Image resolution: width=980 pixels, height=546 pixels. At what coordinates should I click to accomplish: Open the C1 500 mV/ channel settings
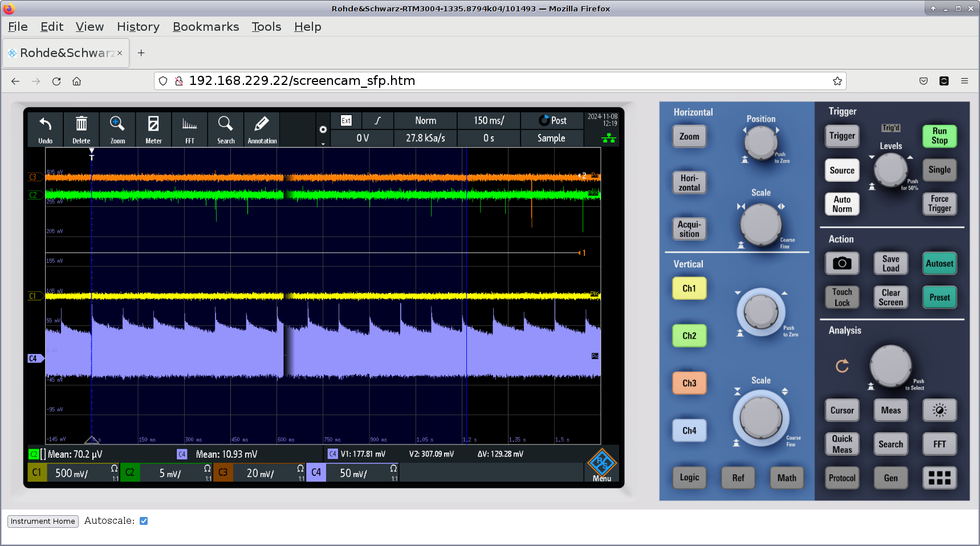coord(73,472)
